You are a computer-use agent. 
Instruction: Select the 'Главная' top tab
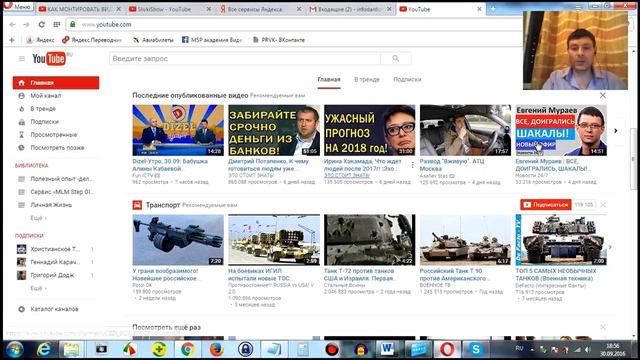pos(329,80)
